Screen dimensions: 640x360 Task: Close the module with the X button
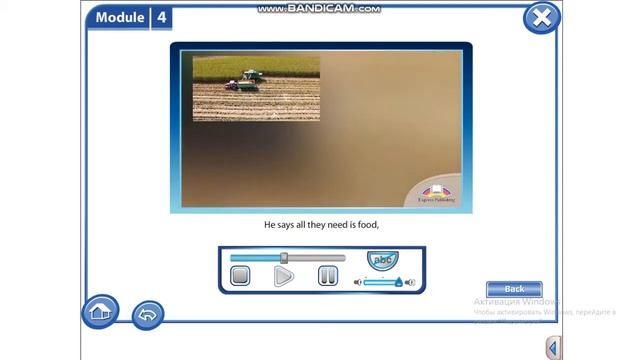542,18
